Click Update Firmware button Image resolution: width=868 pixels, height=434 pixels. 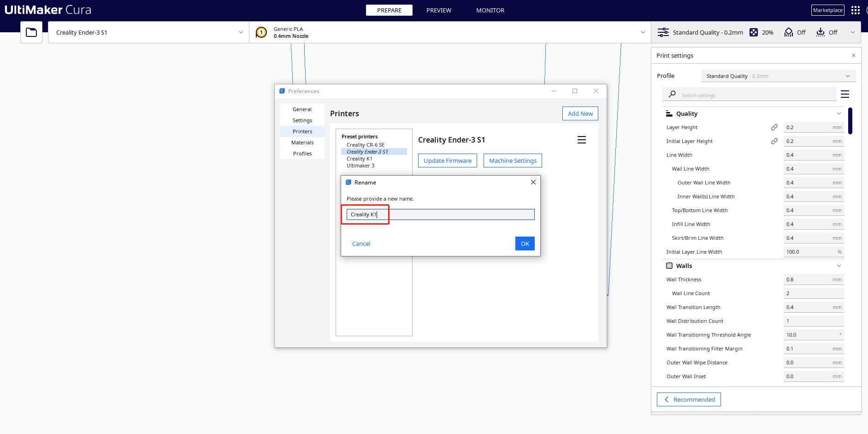pos(448,161)
